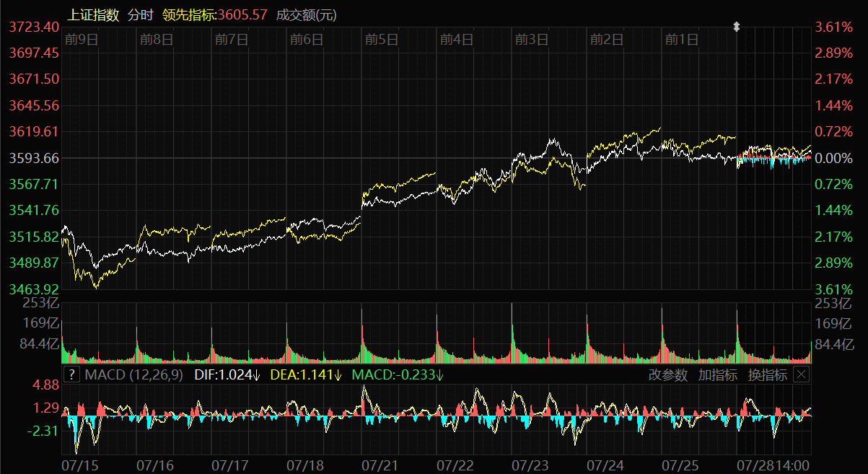
Task: Select the 前9日 day marker
Action: point(81,40)
